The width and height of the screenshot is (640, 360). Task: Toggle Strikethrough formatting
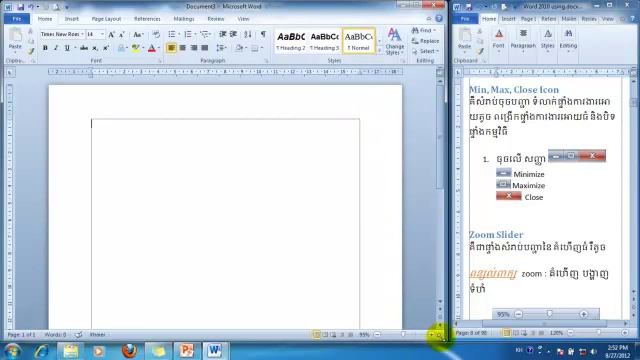pyautogui.click(x=84, y=48)
